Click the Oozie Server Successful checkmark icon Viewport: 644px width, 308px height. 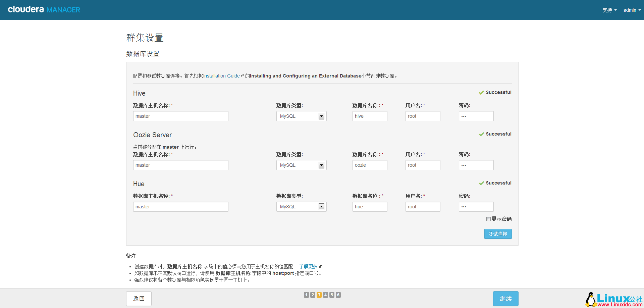coord(481,134)
